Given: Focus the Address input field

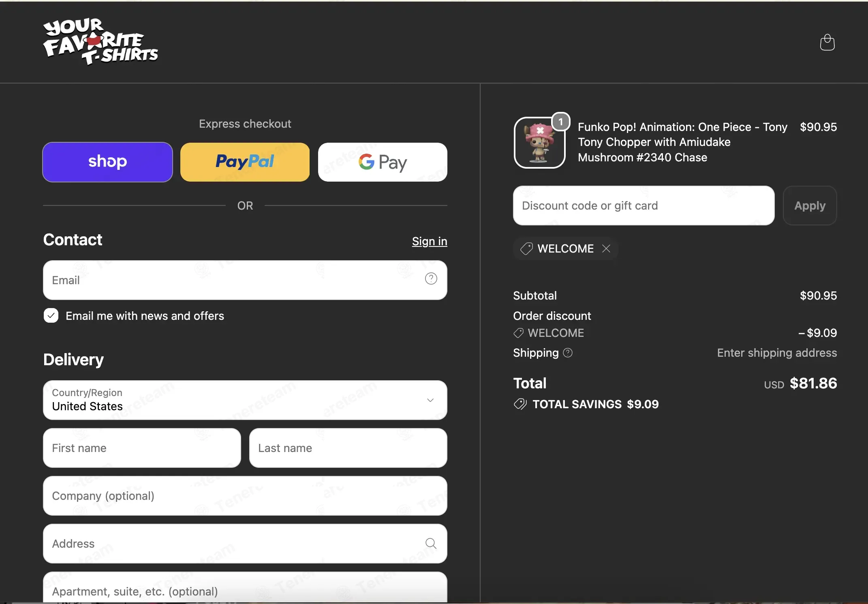Looking at the screenshot, I should tap(245, 544).
